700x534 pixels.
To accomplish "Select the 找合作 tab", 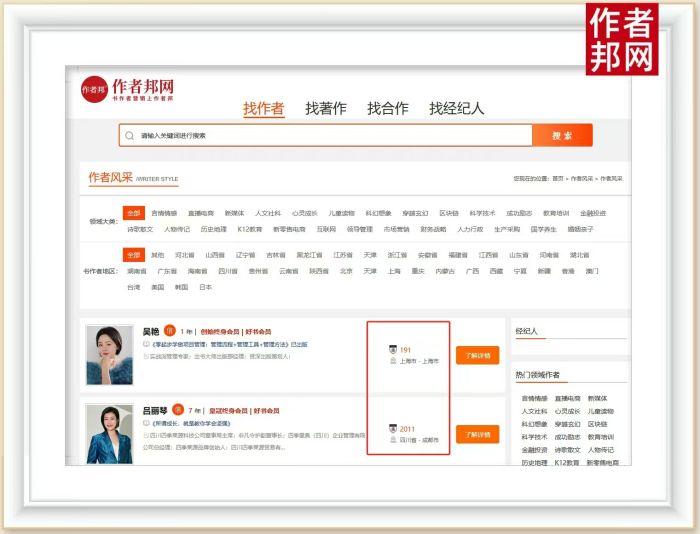I will [388, 108].
